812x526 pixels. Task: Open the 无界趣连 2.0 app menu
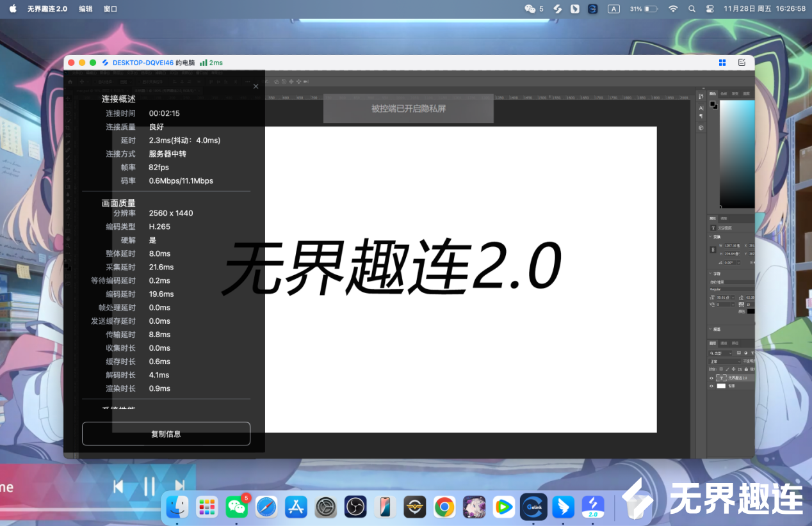pyautogui.click(x=47, y=9)
